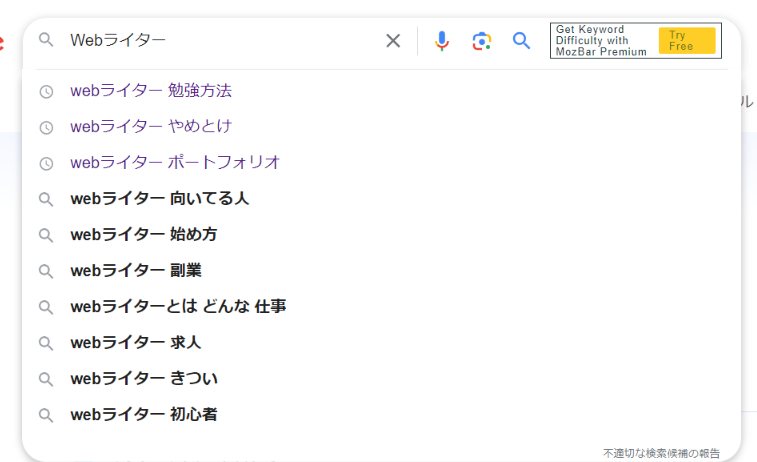This screenshot has width=757, height=462.
Task: Pick the webライター 向いてる人 suggestion
Action: point(160,199)
